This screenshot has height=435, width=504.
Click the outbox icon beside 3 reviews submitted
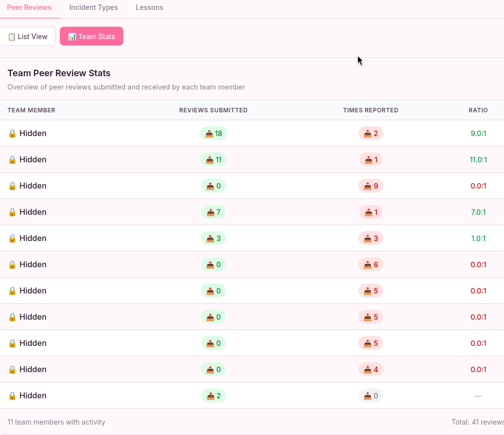[210, 238]
